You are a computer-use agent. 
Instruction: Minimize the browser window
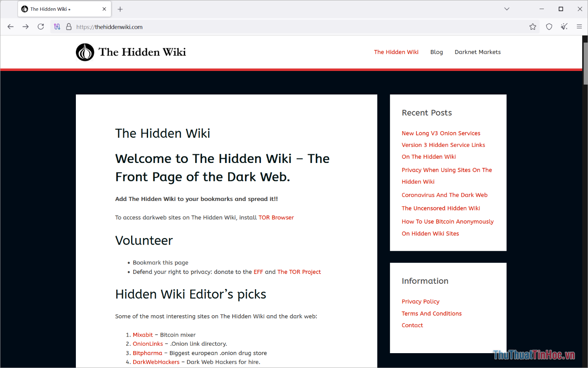pos(542,9)
